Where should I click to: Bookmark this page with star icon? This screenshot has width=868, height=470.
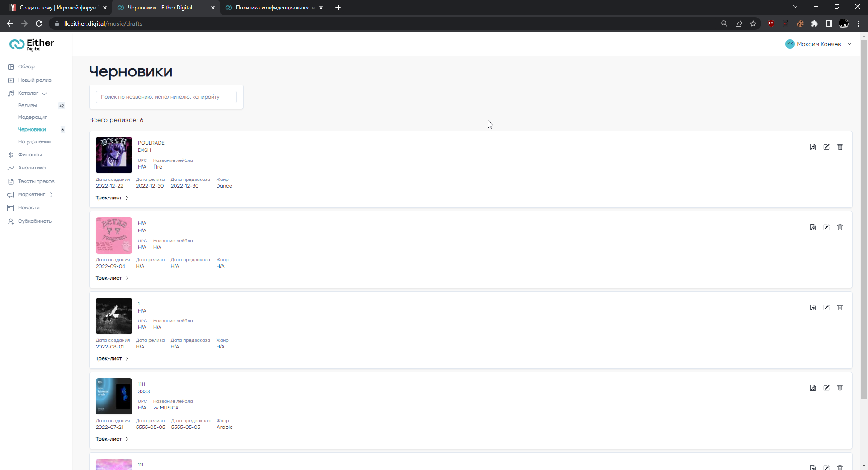(x=753, y=23)
